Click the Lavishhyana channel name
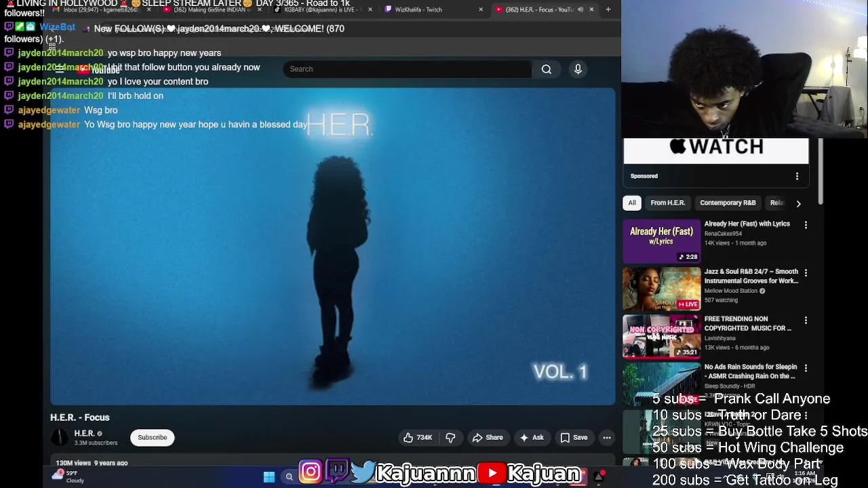 pyautogui.click(x=720, y=338)
